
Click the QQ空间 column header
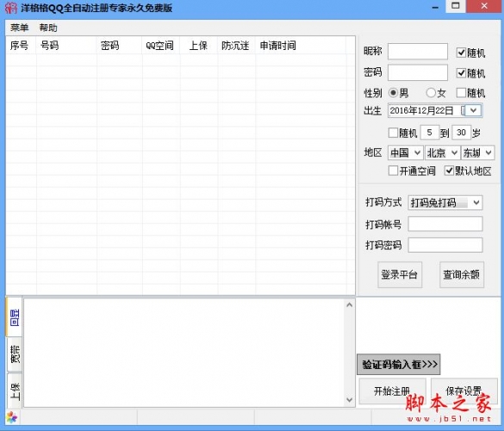(x=161, y=46)
